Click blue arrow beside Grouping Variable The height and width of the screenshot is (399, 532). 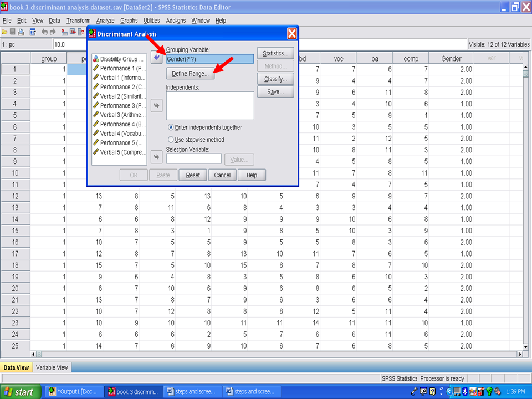pos(157,58)
